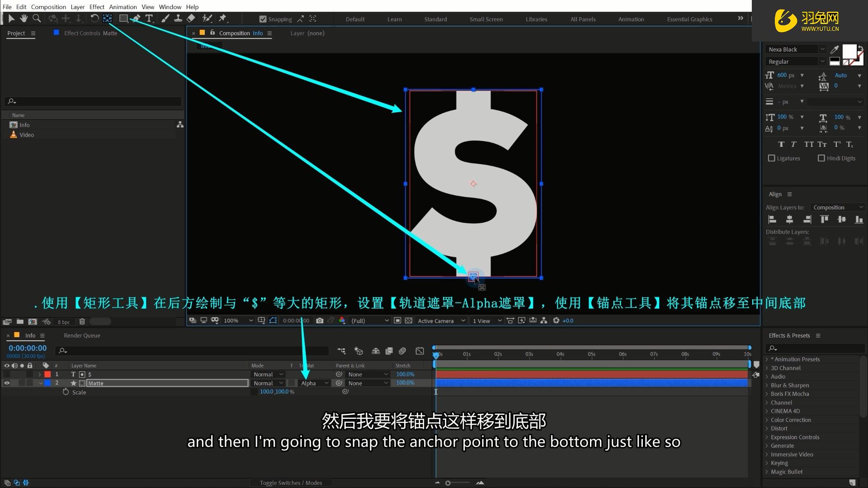Enable the Ligatures checkbox
The height and width of the screenshot is (488, 868).
[772, 158]
